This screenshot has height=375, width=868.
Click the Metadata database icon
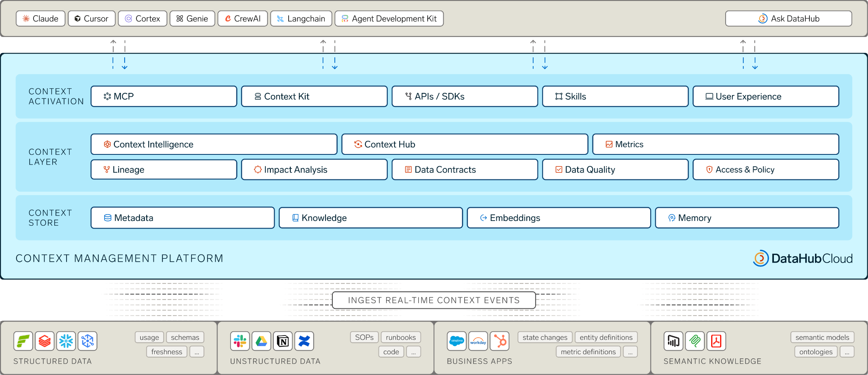(108, 218)
